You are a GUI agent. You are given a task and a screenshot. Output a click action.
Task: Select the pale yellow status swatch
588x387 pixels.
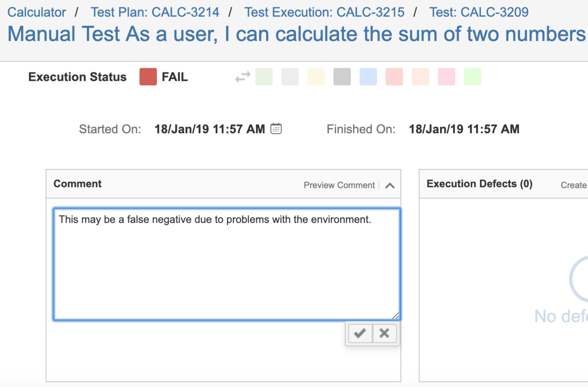pyautogui.click(x=316, y=77)
